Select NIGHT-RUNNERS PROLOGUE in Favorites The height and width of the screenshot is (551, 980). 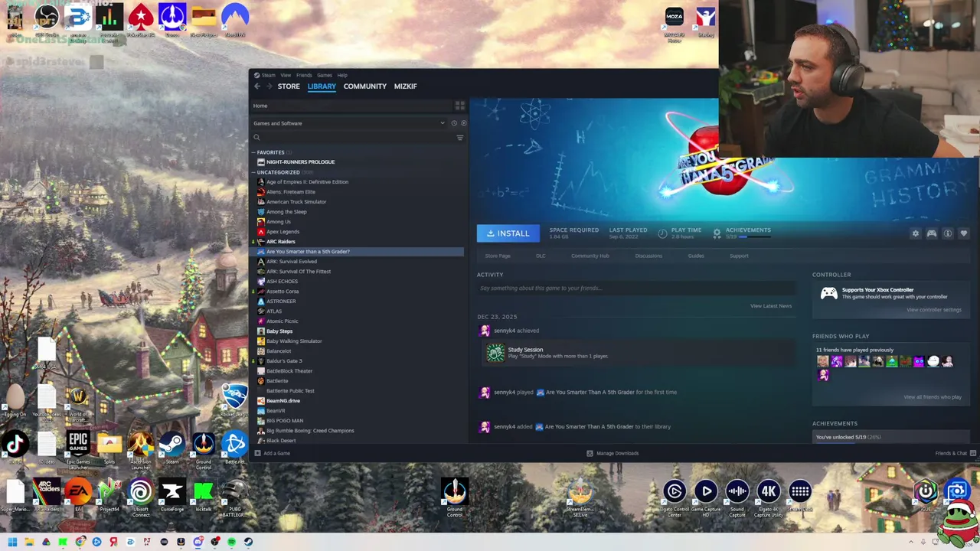[300, 162]
